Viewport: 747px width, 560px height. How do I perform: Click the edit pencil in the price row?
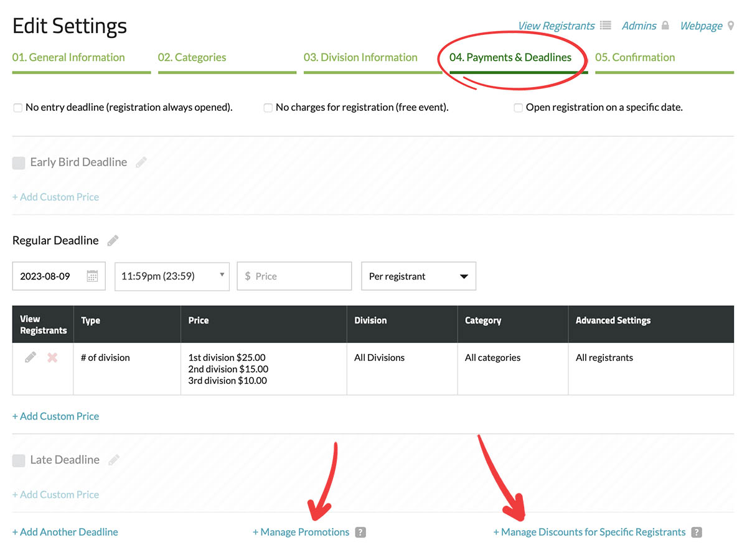30,358
